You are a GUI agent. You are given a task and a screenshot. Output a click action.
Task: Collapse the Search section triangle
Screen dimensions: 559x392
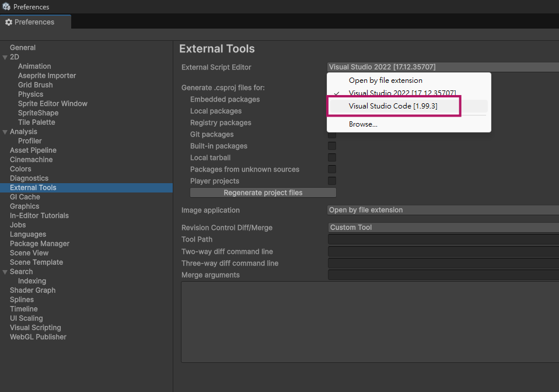point(5,272)
